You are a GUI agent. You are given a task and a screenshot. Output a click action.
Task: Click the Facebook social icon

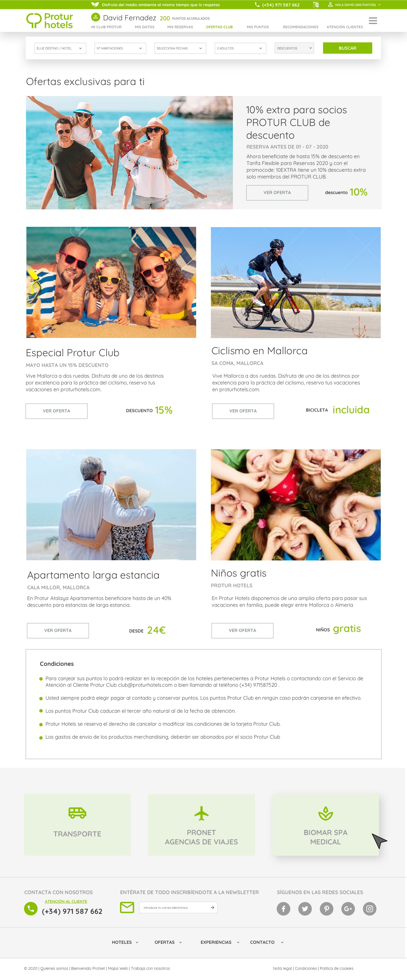point(283,909)
